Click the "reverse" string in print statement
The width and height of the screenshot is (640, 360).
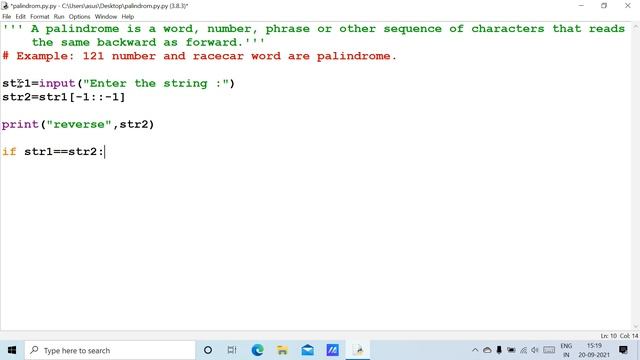[x=79, y=124]
